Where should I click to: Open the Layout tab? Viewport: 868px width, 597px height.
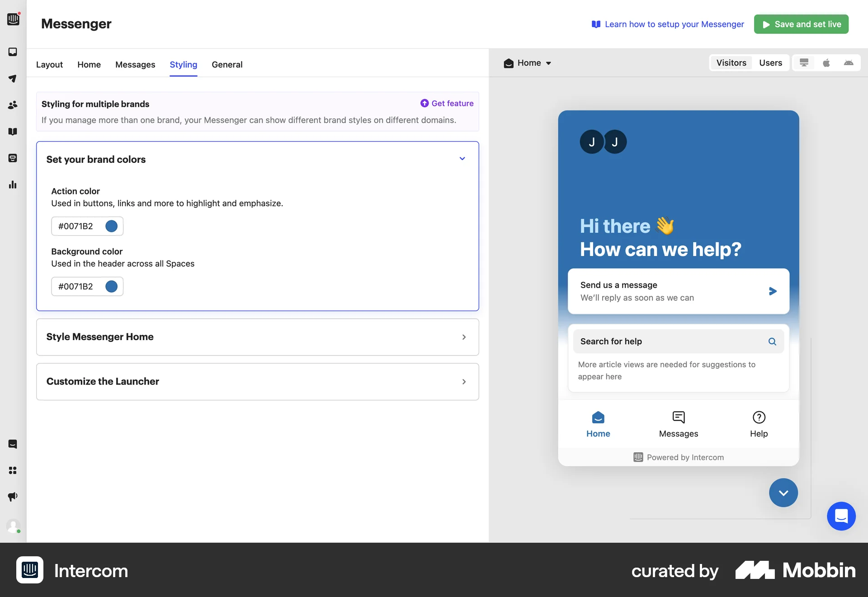tap(49, 65)
